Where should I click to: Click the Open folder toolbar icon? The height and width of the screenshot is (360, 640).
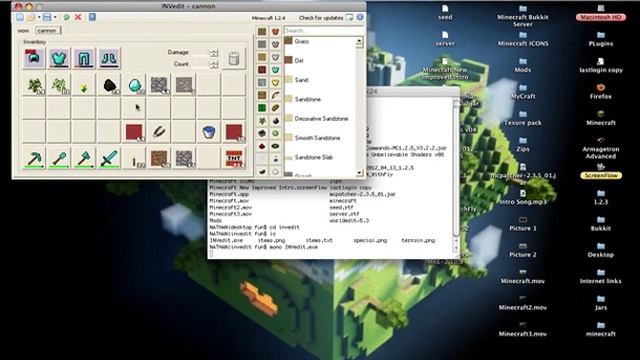31,18
